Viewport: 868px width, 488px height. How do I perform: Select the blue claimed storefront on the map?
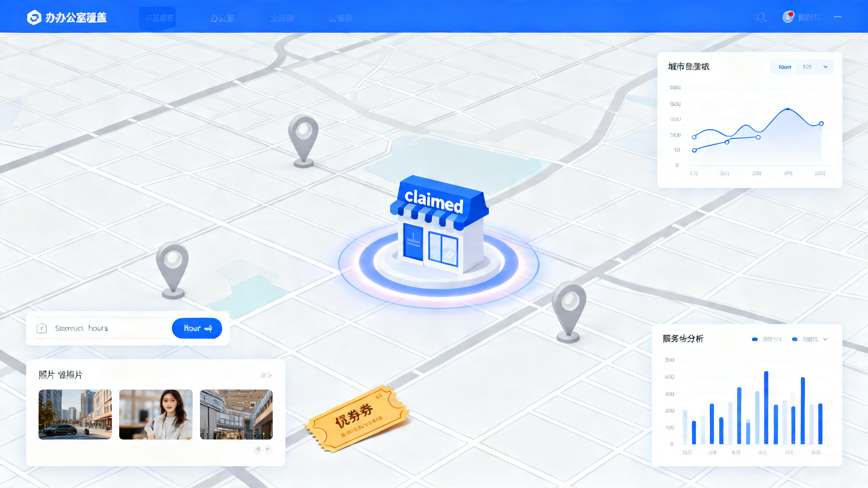(439, 224)
